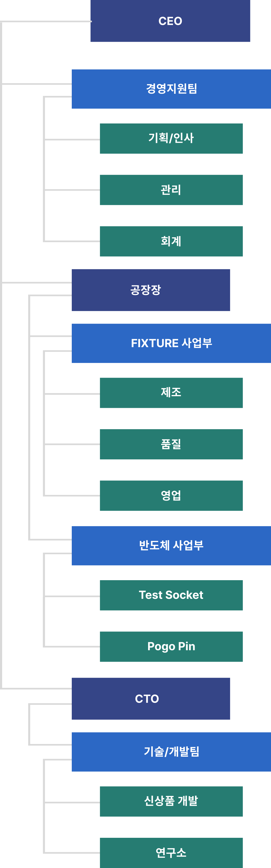Select the 연구소 box
The width and height of the screenshot is (271, 868).
pos(171,852)
